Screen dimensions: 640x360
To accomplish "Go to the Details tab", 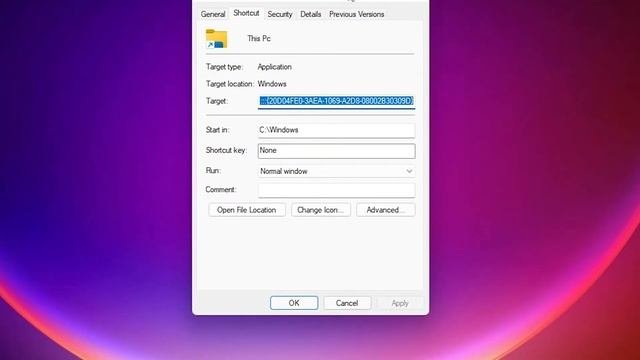I will [x=311, y=14].
